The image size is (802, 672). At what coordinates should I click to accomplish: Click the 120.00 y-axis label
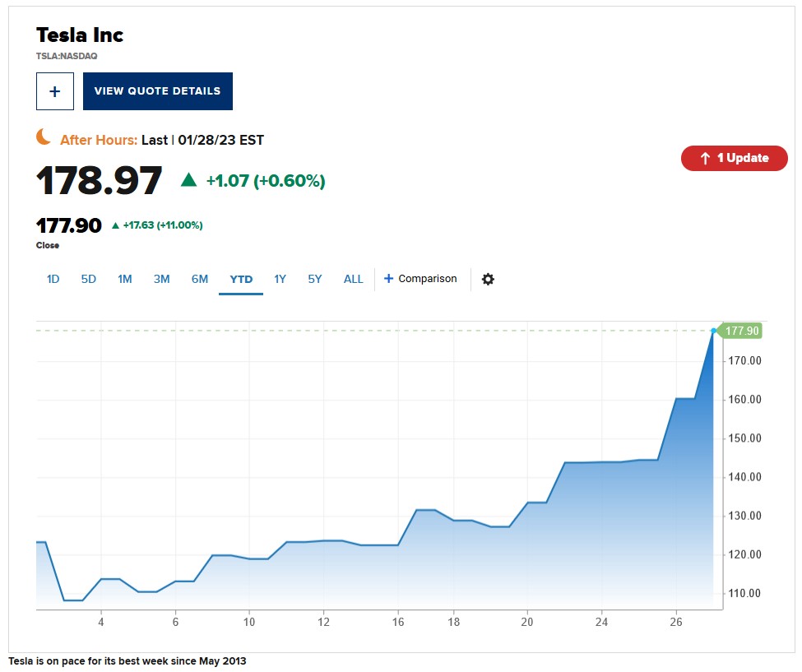[744, 555]
